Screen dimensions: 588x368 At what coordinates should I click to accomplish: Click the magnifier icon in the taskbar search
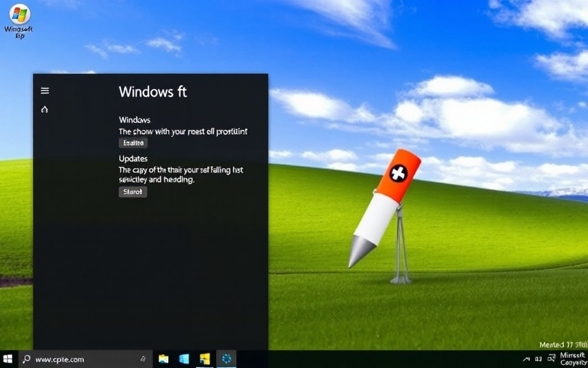pyautogui.click(x=26, y=359)
